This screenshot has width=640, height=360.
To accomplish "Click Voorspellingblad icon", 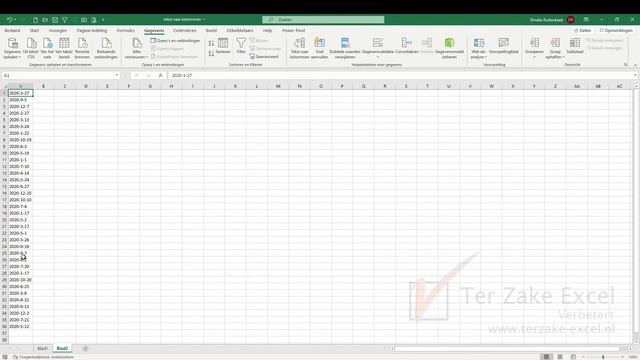I will click(504, 46).
